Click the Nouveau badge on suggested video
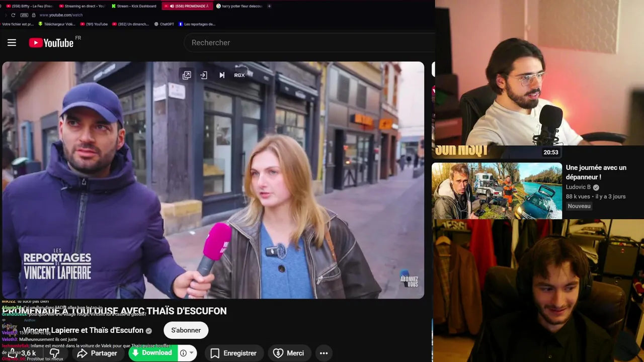Screen dimensions: 644x362 tap(579, 206)
